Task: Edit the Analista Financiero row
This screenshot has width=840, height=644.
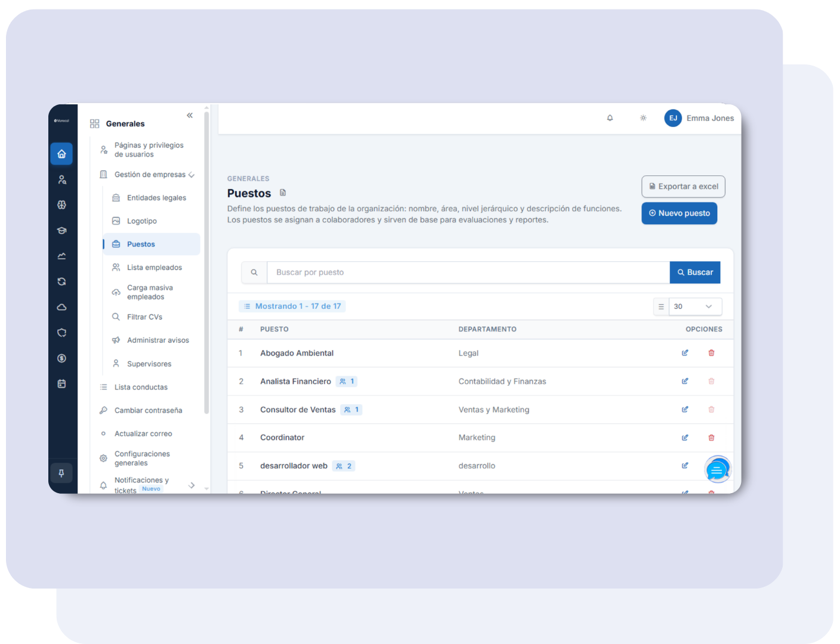Action: pos(685,381)
